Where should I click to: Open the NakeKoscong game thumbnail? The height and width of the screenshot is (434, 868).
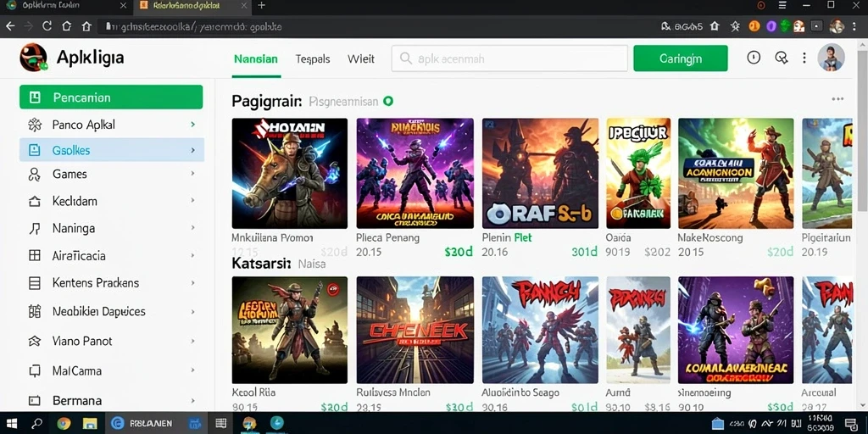[x=736, y=173]
